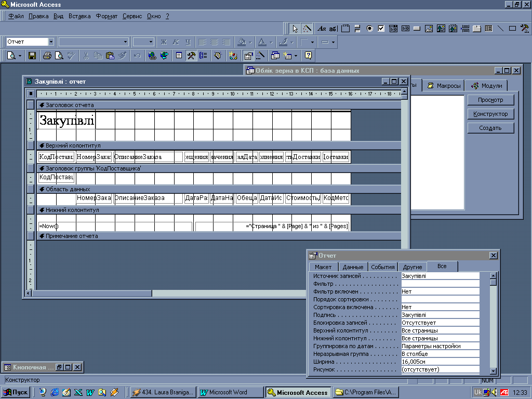This screenshot has width=532, height=399.
Task: Select the Rectangle tool in the toolbox
Action: coord(512,29)
